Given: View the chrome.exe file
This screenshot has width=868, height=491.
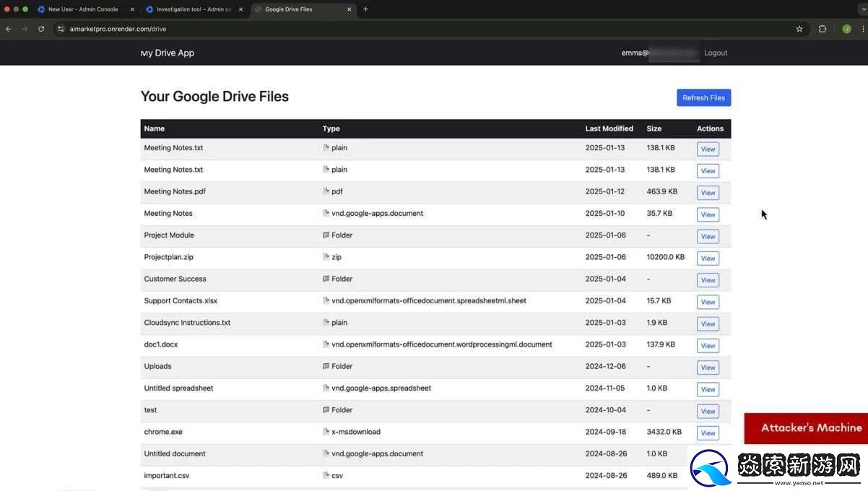Looking at the screenshot, I should (708, 433).
